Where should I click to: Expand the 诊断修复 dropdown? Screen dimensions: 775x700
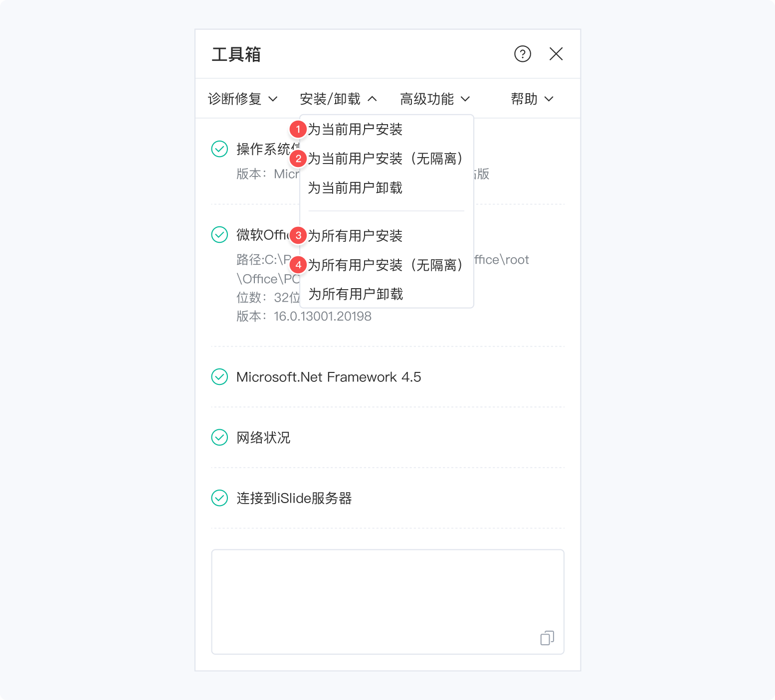pyautogui.click(x=242, y=99)
